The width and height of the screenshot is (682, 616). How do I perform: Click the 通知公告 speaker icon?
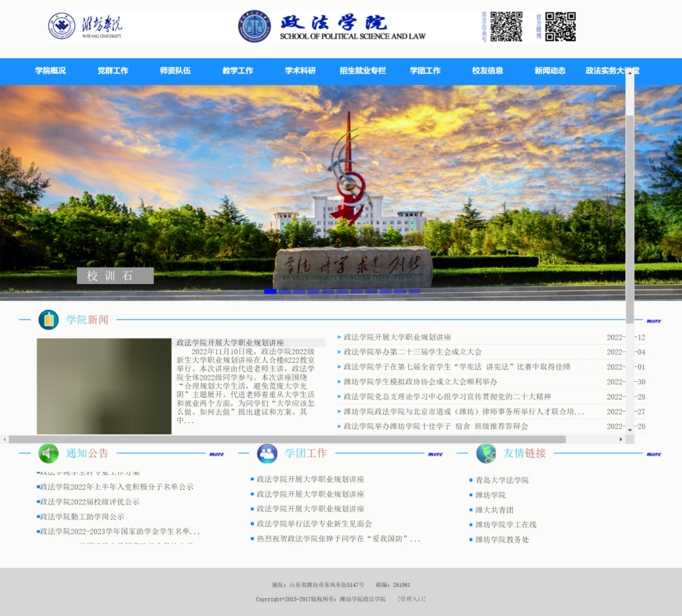pyautogui.click(x=49, y=453)
